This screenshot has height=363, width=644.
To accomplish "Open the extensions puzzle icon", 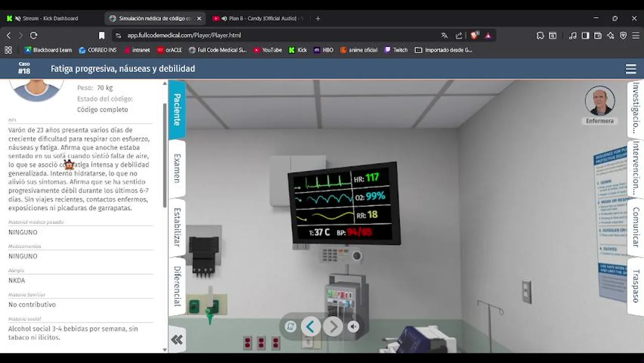I will click(x=540, y=35).
